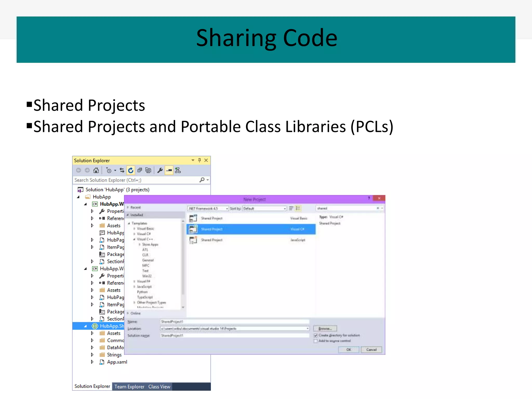The width and height of the screenshot is (532, 399).
Task: Expand the Commo folder
Action: (x=92, y=340)
